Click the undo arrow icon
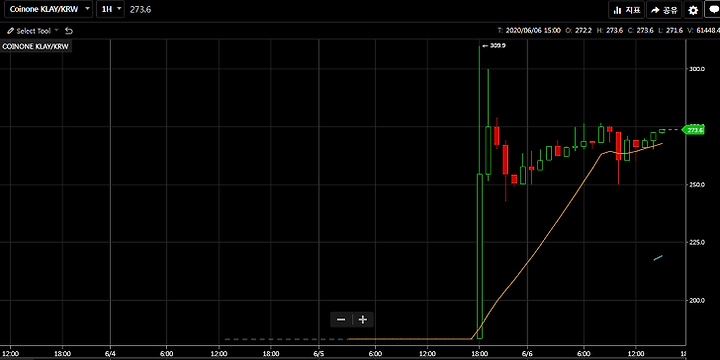Viewport: 720px width, 360px height. pos(69,31)
